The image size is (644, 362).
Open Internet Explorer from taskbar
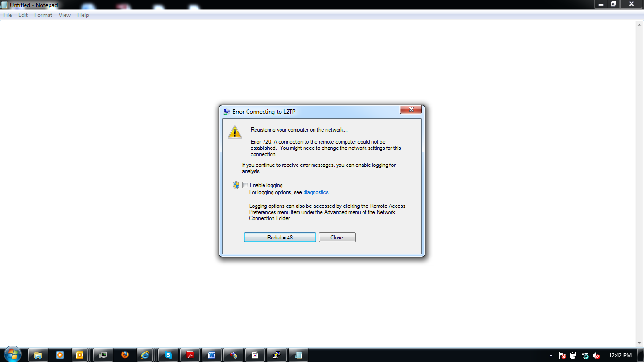coord(146,355)
